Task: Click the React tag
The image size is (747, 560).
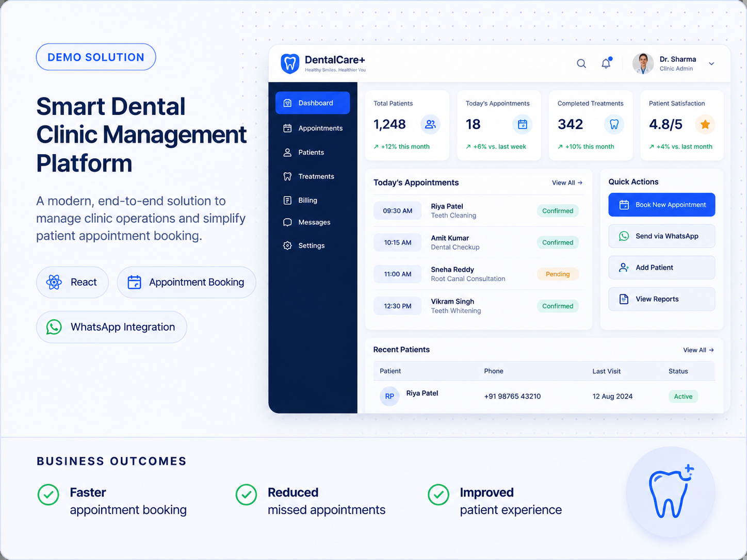Action: coord(72,282)
